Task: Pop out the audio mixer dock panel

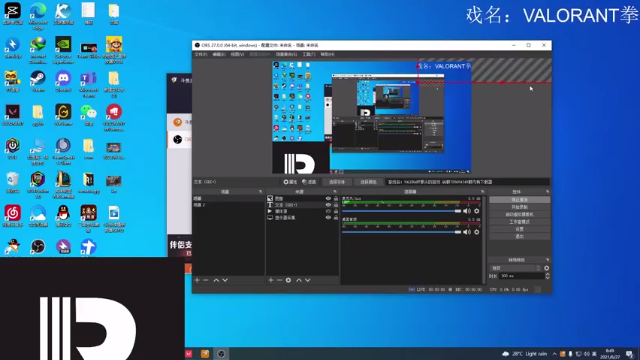Action: click(x=482, y=191)
